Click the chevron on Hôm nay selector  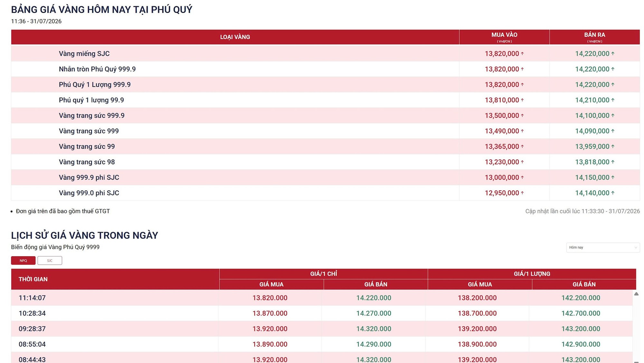636,248
